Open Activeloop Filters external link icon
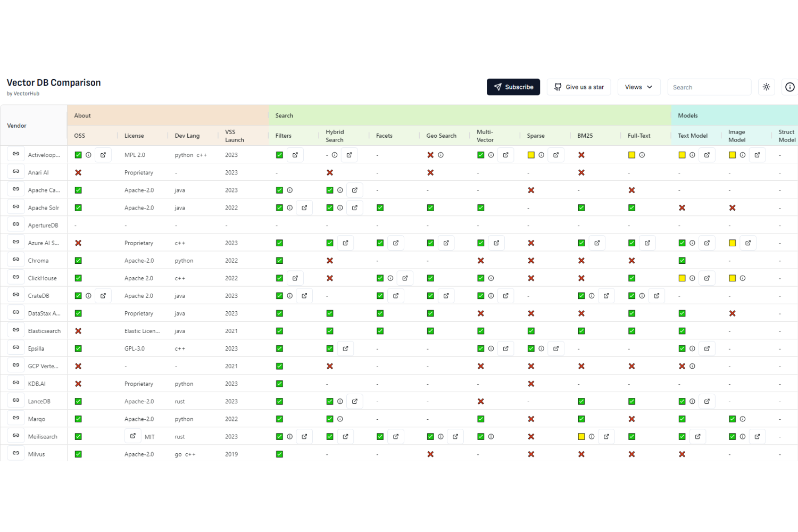The height and width of the screenshot is (532, 798). (x=295, y=155)
